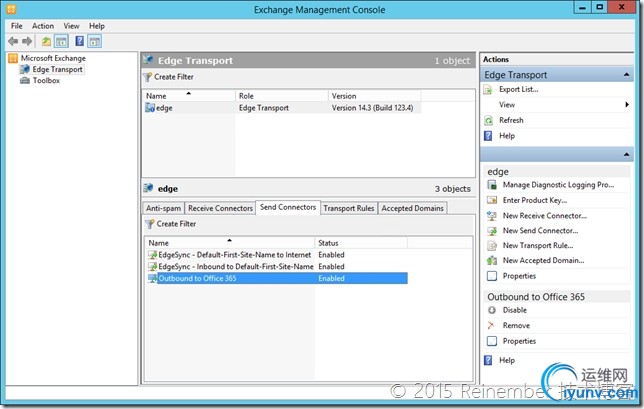Click New Transport Rule action
Screen dimensions: 644x409
(538, 246)
